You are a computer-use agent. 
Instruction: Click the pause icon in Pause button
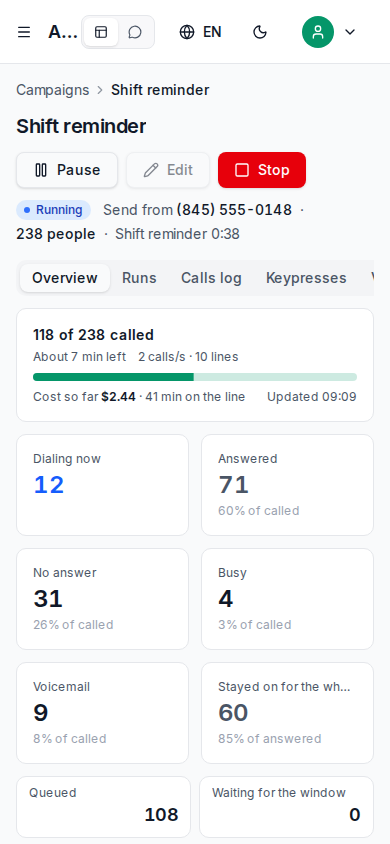click(41, 170)
